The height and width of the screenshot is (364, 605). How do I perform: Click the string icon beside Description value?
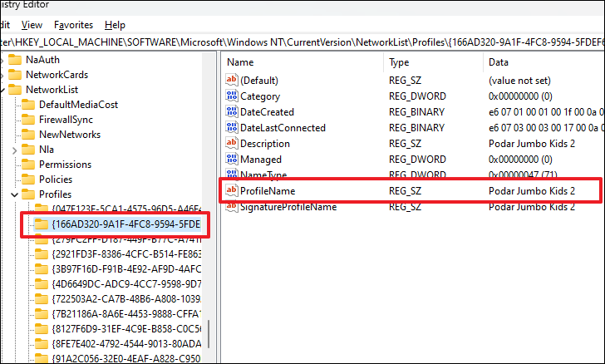tap(232, 144)
